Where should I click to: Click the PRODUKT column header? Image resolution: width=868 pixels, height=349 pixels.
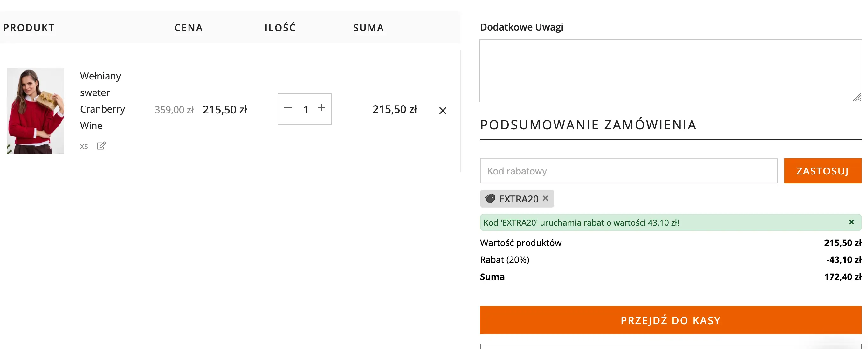point(29,28)
